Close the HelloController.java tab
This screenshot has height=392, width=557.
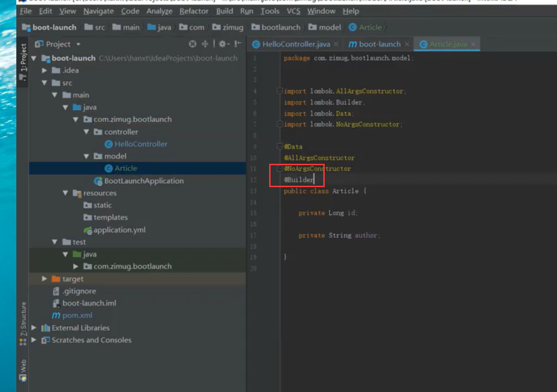coord(336,44)
